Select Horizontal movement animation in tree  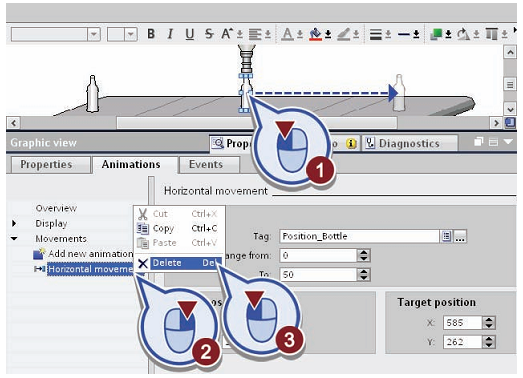click(90, 269)
